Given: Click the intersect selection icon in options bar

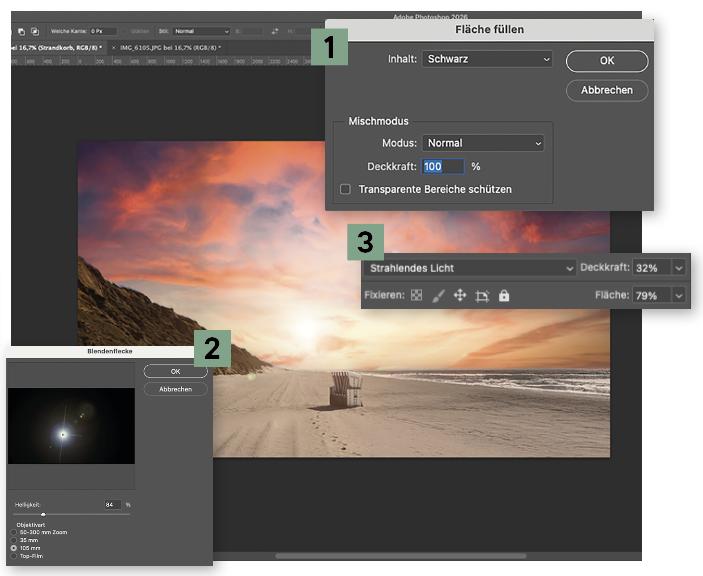Looking at the screenshot, I should (34, 31).
